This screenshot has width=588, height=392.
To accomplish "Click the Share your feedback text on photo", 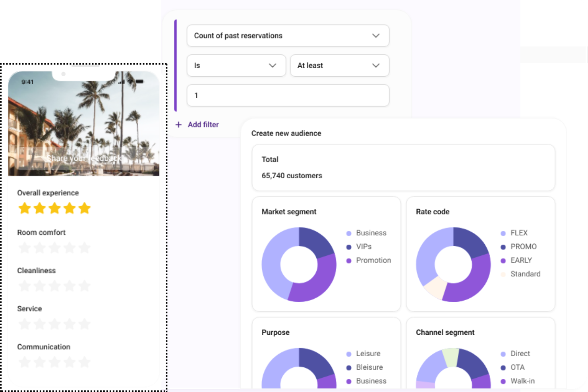I will pyautogui.click(x=85, y=158).
